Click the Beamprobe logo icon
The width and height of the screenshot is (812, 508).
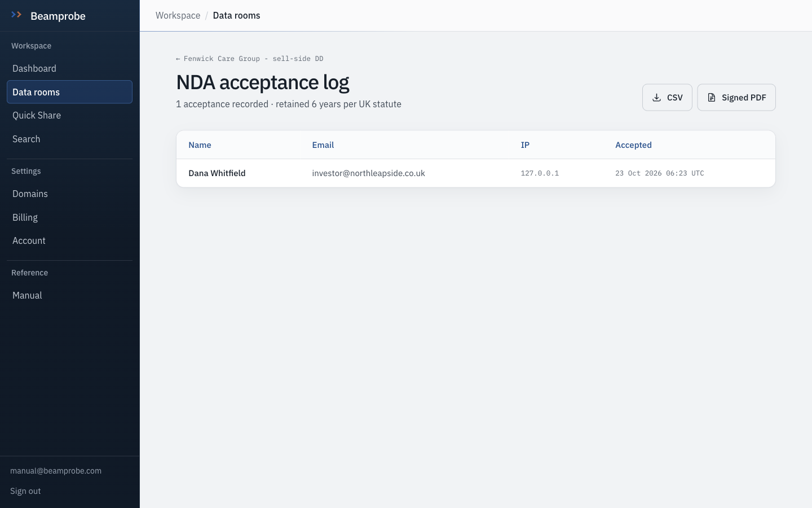point(16,15)
